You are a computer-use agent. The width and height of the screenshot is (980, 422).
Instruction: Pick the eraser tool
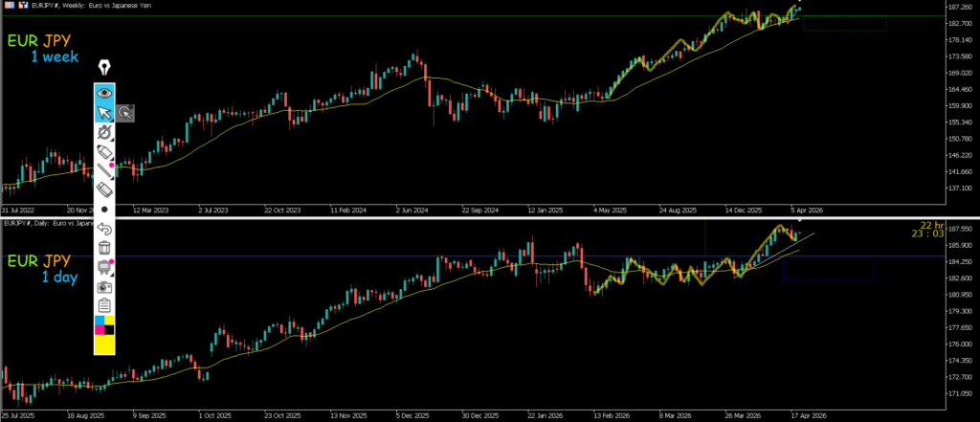pyautogui.click(x=104, y=190)
